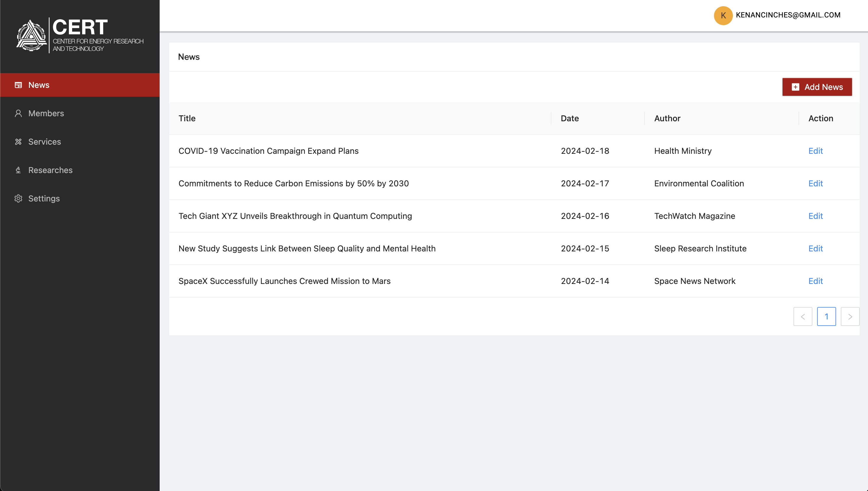Edit the SpaceX Mars mission news entry

tap(815, 281)
